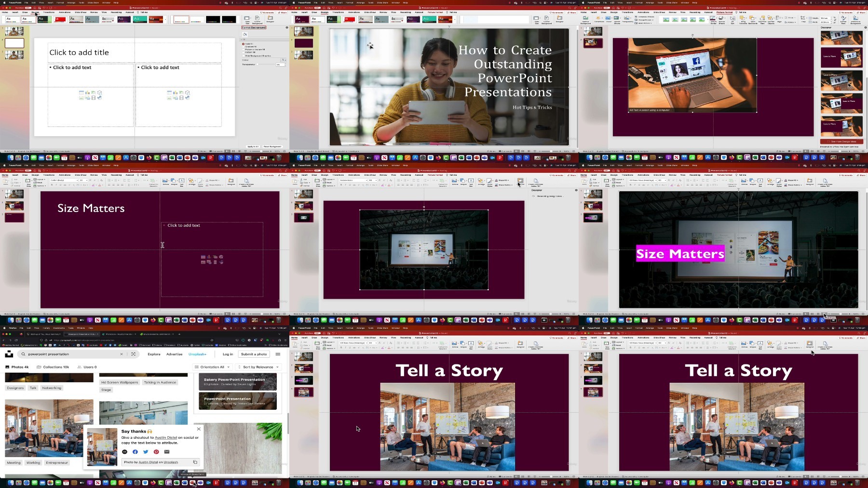Copy the photo attribution text with the copy icon
This screenshot has height=488, width=868.
coord(195,462)
